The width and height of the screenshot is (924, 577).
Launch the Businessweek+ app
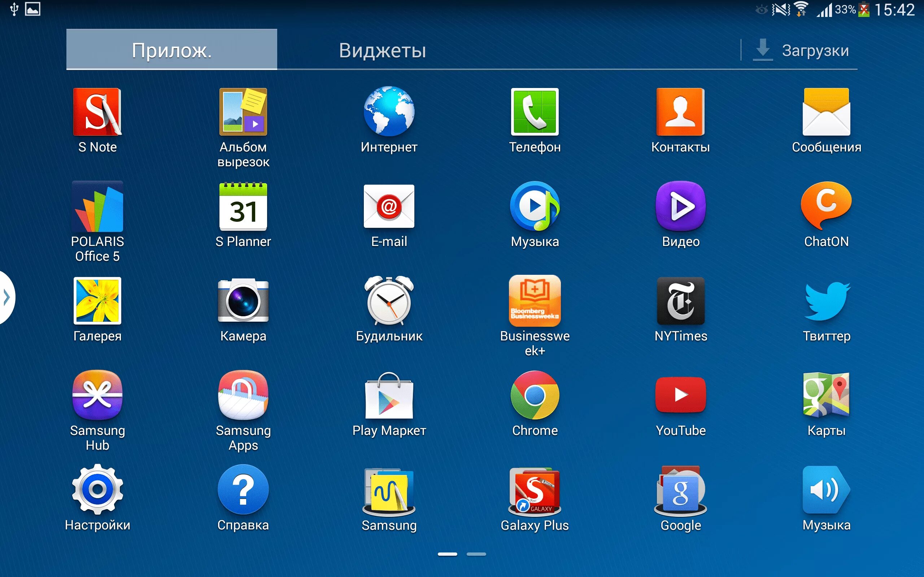[x=535, y=301]
